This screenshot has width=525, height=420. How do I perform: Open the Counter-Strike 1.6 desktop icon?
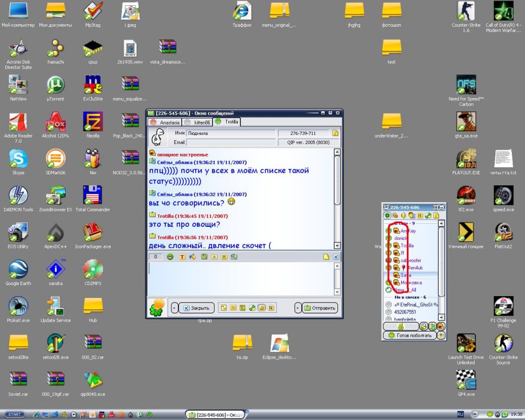(466, 16)
